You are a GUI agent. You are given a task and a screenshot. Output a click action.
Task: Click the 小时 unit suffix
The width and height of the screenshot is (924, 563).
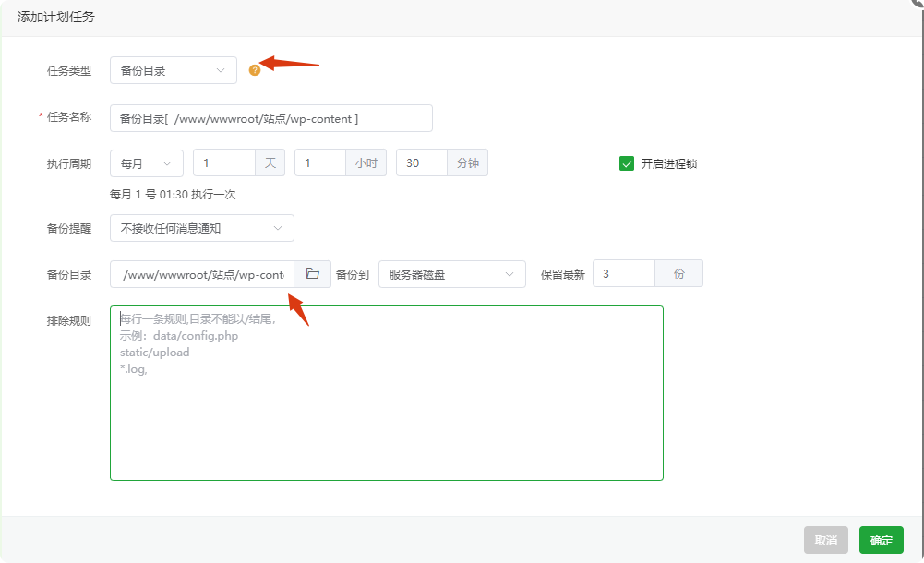[x=366, y=163]
